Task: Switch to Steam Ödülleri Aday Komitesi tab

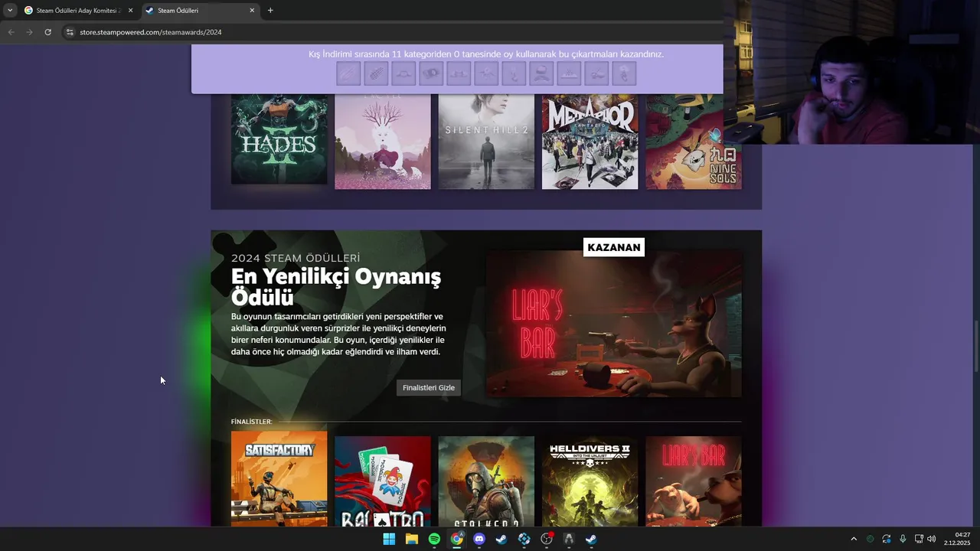Action: pyautogui.click(x=77, y=11)
